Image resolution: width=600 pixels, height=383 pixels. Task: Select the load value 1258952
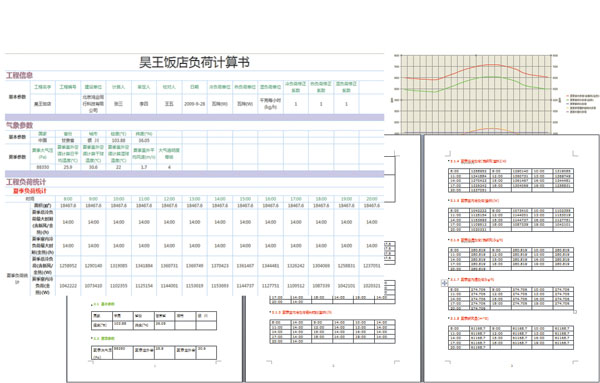(68, 265)
